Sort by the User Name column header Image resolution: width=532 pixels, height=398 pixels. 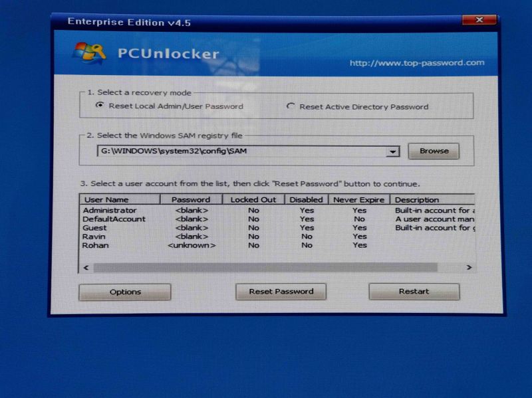click(x=120, y=200)
